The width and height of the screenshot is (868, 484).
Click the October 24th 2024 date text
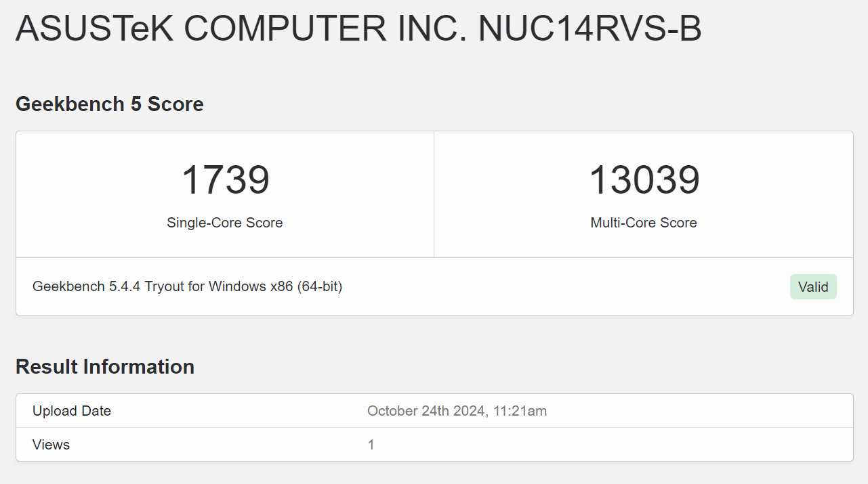click(x=424, y=411)
